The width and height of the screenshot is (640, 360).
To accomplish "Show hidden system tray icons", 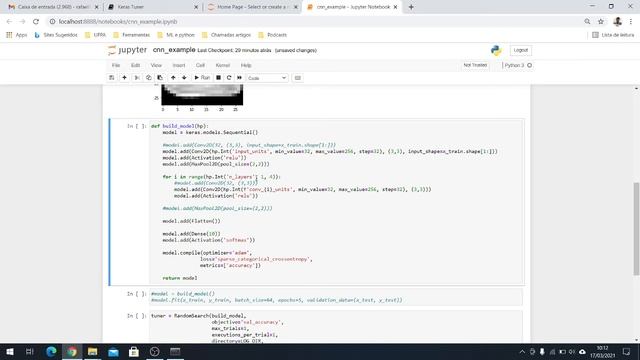I will click(522, 352).
